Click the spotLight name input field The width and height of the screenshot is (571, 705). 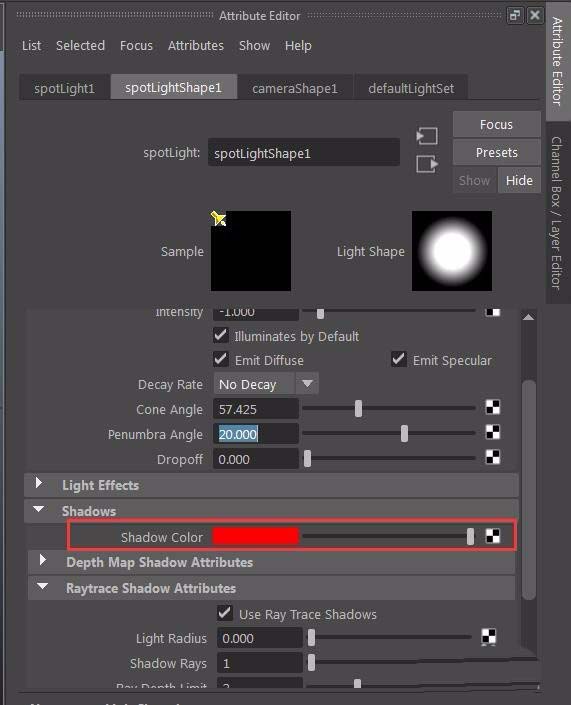pyautogui.click(x=303, y=153)
